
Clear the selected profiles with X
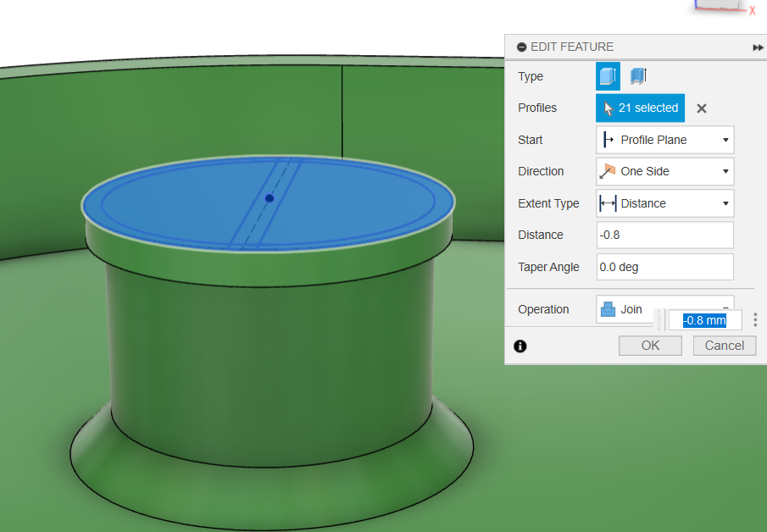click(x=702, y=108)
